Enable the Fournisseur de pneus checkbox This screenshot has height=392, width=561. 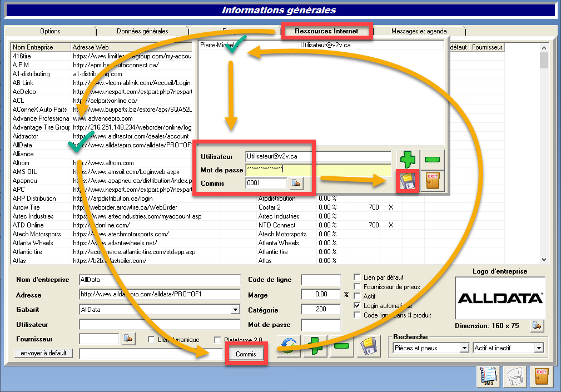[x=357, y=286]
